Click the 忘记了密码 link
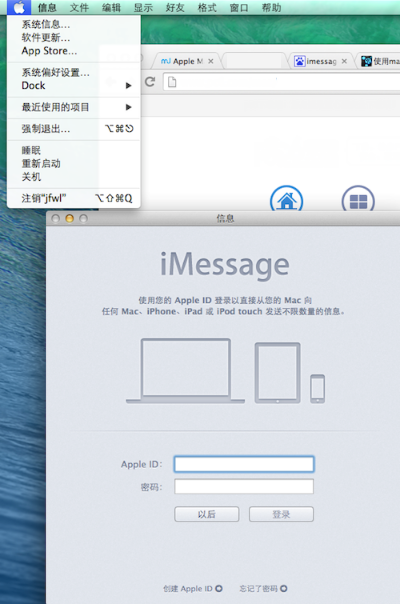Image resolution: width=400 pixels, height=604 pixels. [x=258, y=588]
